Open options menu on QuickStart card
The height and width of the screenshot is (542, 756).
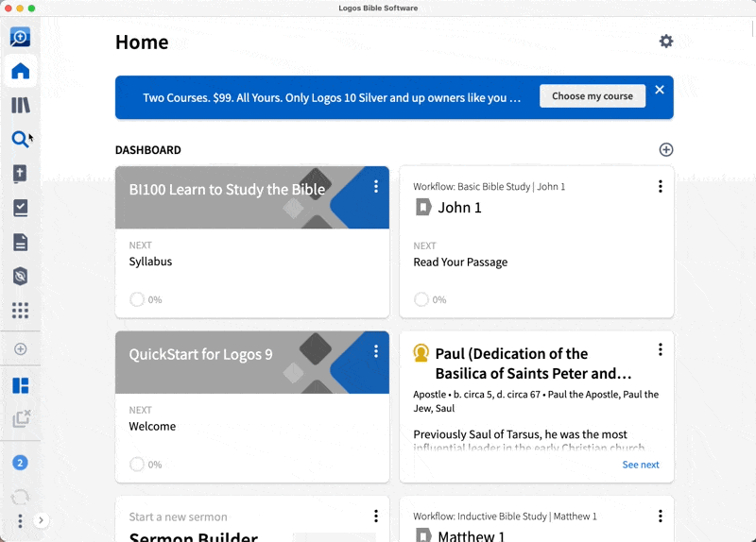(376, 351)
